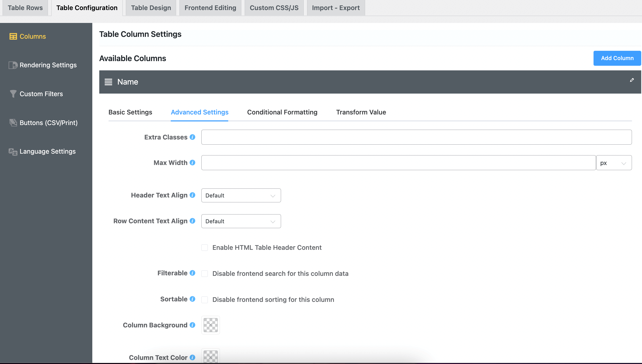The width and height of the screenshot is (642, 364).
Task: Open the Row Content Text Align dropdown
Action: (241, 221)
